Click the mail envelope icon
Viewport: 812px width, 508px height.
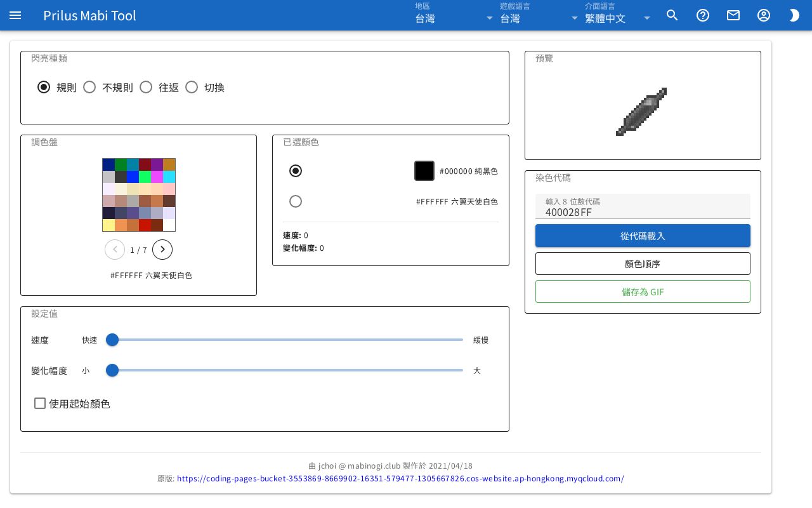(x=733, y=15)
